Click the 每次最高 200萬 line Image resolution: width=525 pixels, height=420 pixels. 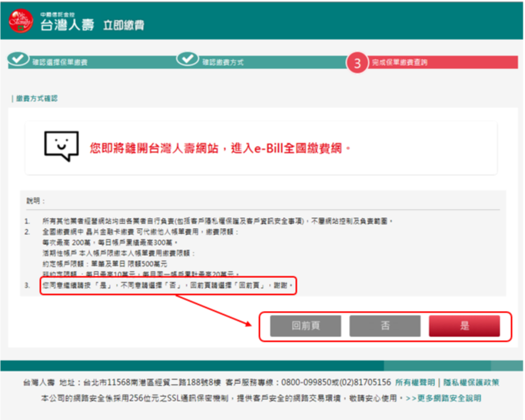click(109, 243)
